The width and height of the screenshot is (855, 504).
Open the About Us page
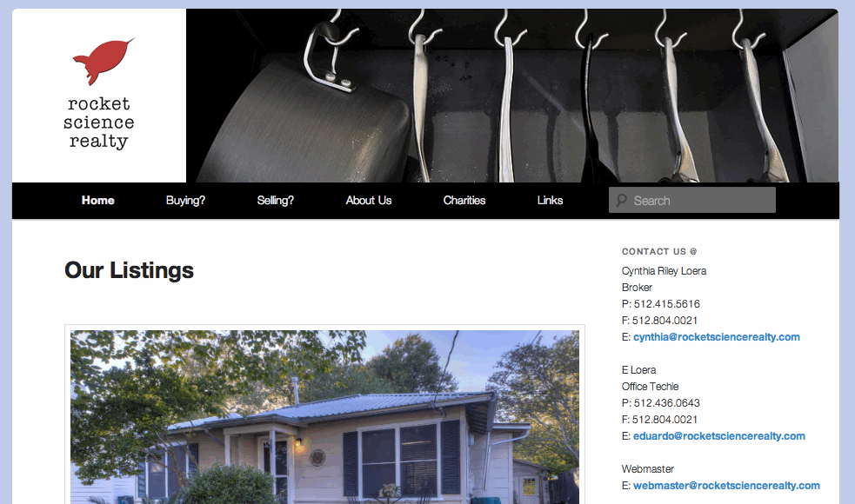369,201
